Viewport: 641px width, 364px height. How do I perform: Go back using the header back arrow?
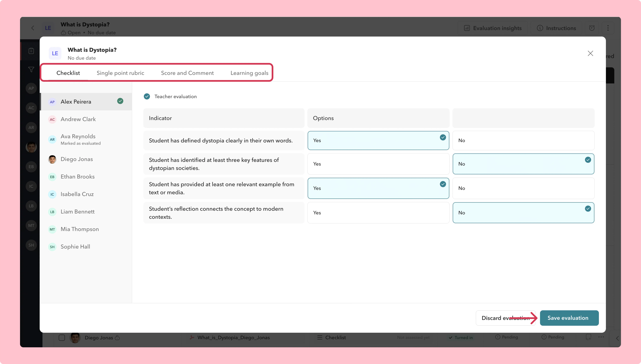click(x=33, y=28)
